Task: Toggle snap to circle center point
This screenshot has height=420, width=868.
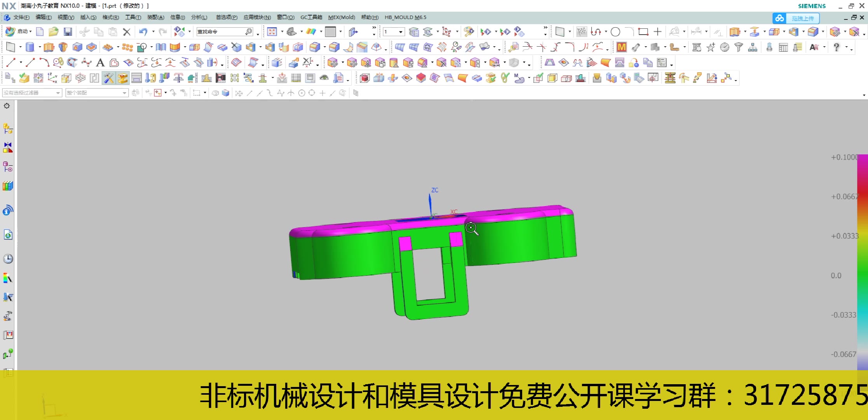Action: pyautogui.click(x=302, y=93)
